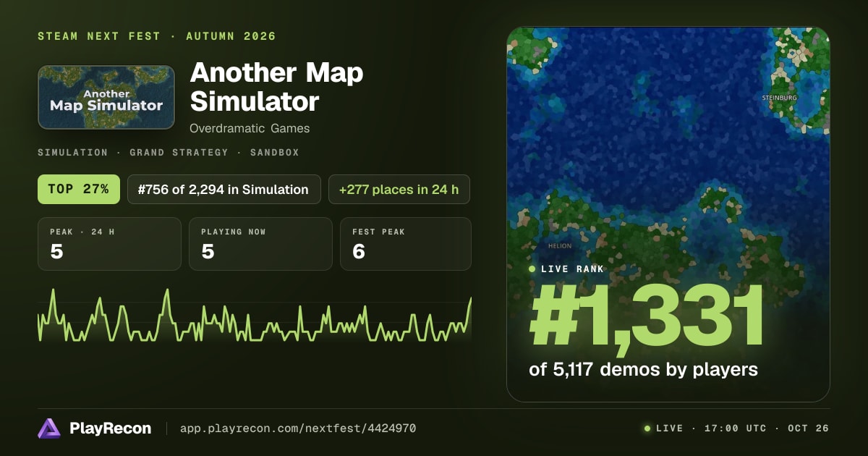Image resolution: width=868 pixels, height=456 pixels.
Task: Click the 17:00 UTC timestamp
Action: pyautogui.click(x=735, y=428)
